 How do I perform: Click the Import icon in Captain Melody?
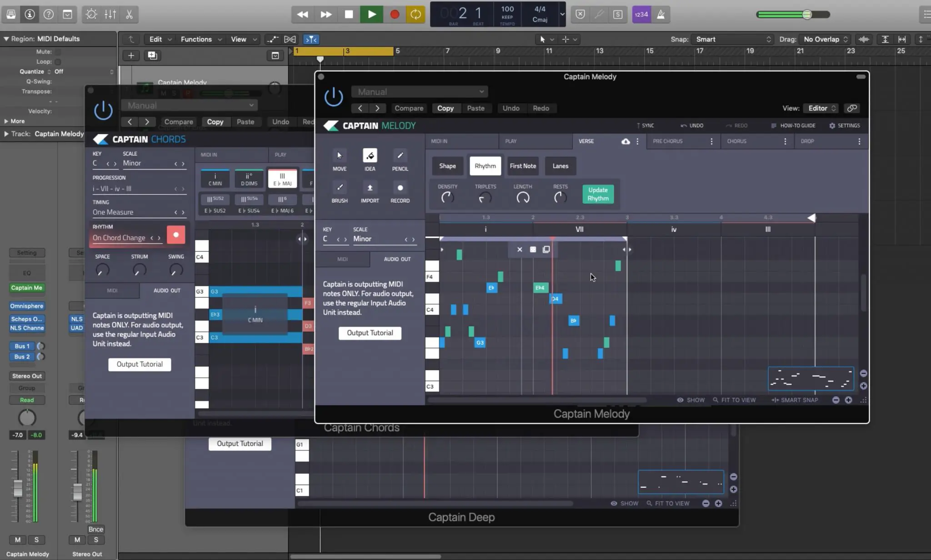[x=370, y=188]
